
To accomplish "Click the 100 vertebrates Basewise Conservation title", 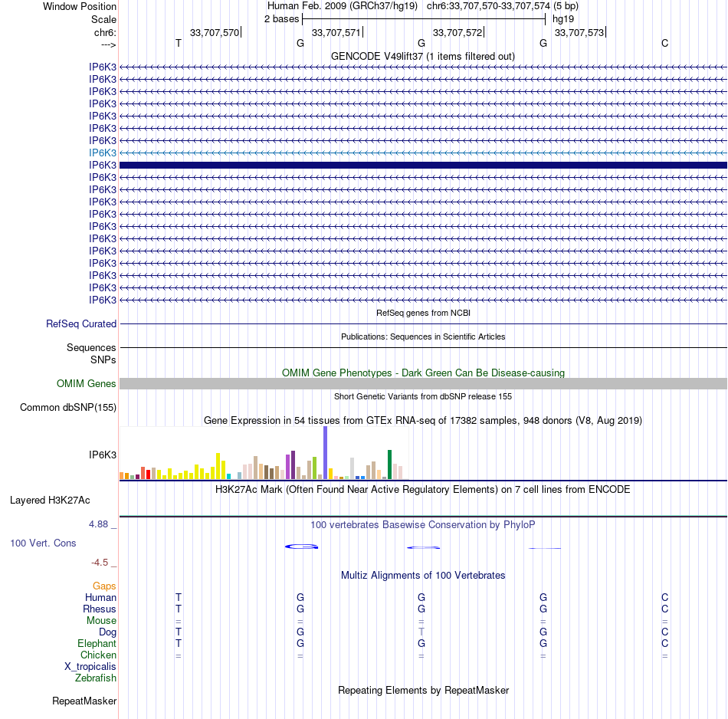I will pyautogui.click(x=423, y=525).
